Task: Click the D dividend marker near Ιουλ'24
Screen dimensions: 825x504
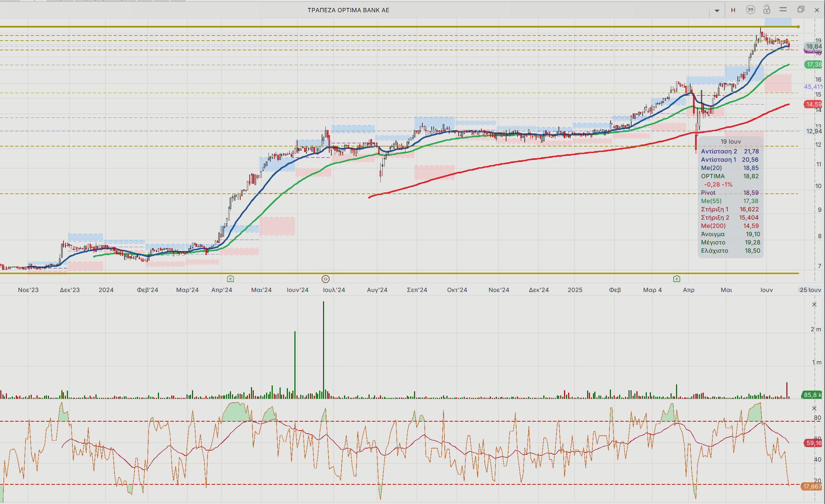Action: point(325,279)
